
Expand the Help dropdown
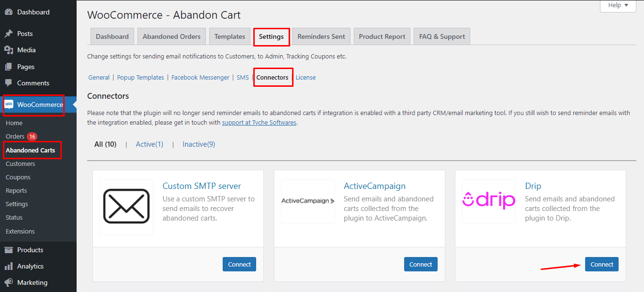(x=618, y=5)
